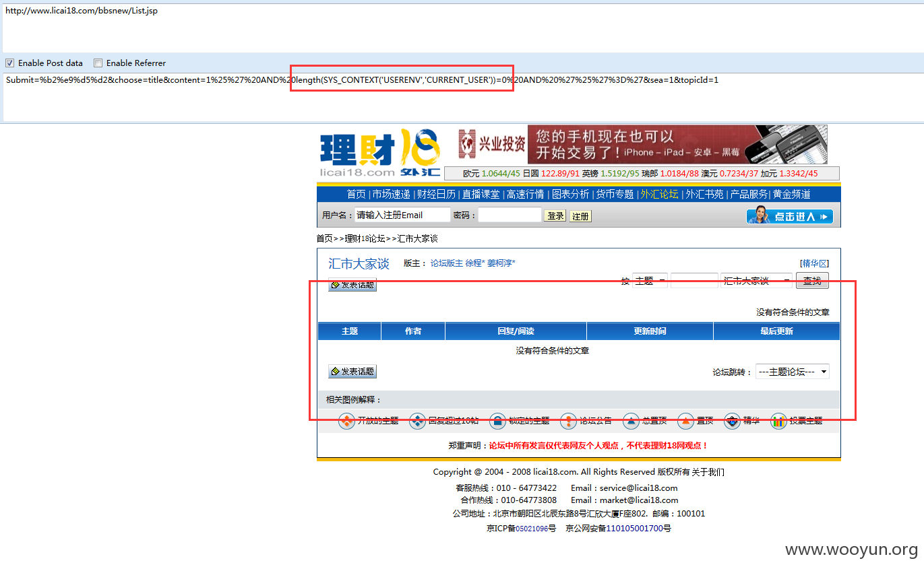Screen dimensions: 924x569
Task: Click the 瑞郎 1.0184/88 quote
Action: [x=671, y=174]
